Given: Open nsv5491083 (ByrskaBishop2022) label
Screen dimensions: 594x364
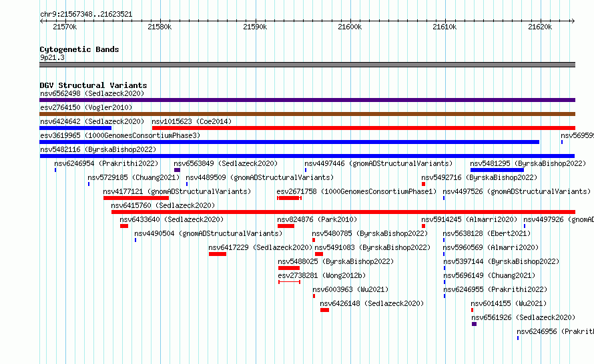Looking at the screenshot, I should pos(372,247).
